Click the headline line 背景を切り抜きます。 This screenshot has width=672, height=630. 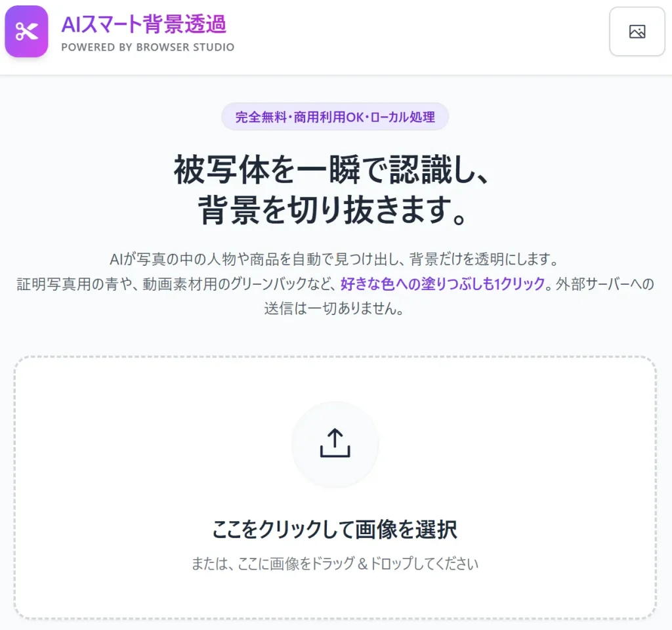point(333,210)
